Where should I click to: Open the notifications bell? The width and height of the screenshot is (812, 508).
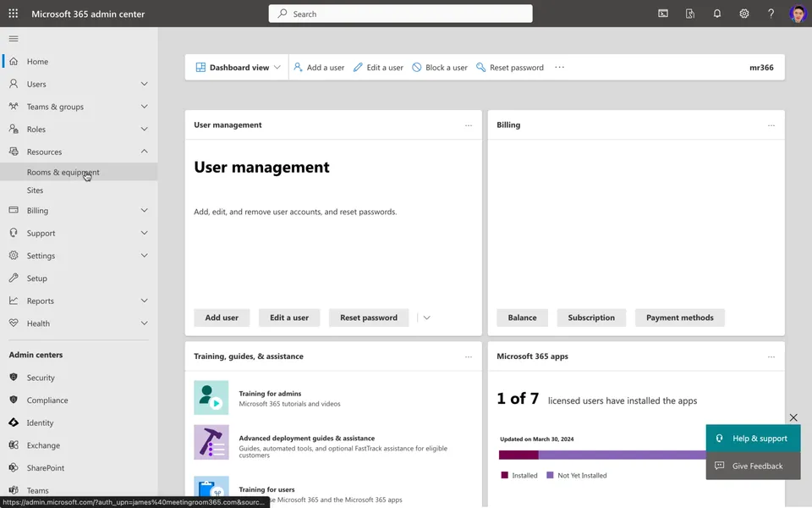(716, 14)
